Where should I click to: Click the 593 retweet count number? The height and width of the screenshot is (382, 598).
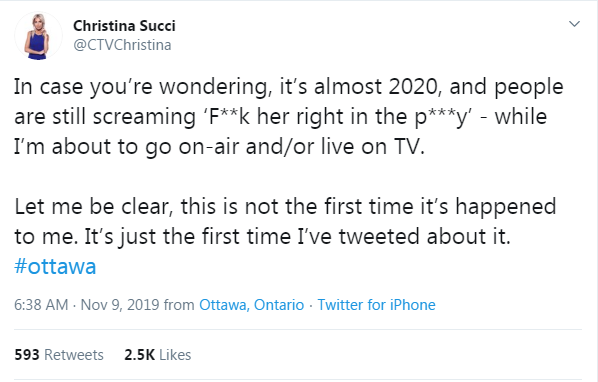pyautogui.click(x=27, y=355)
